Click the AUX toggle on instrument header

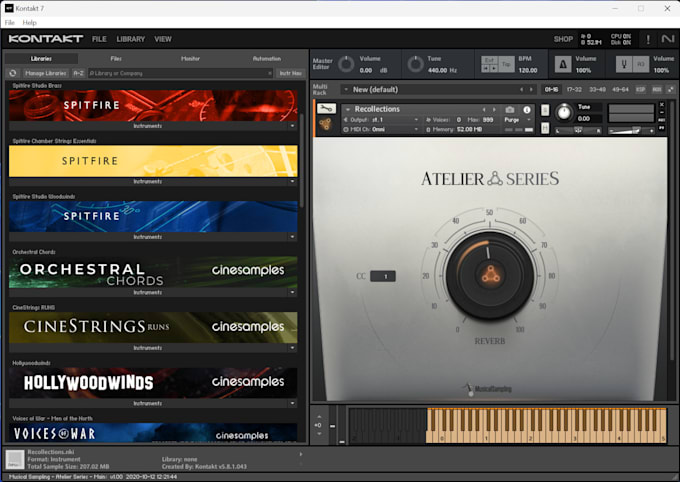pos(662,120)
